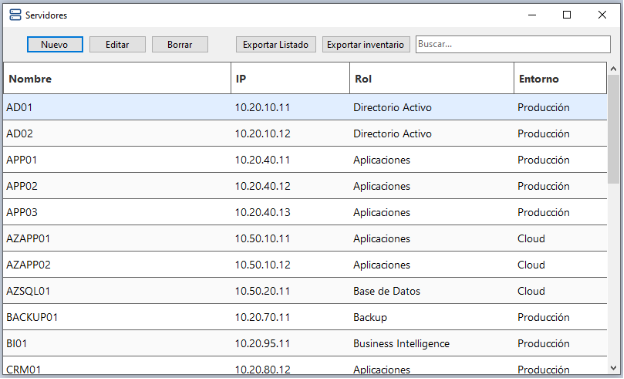Click IP cell 10.20.40.12
Image resolution: width=624 pixels, height=379 pixels.
coord(263,186)
